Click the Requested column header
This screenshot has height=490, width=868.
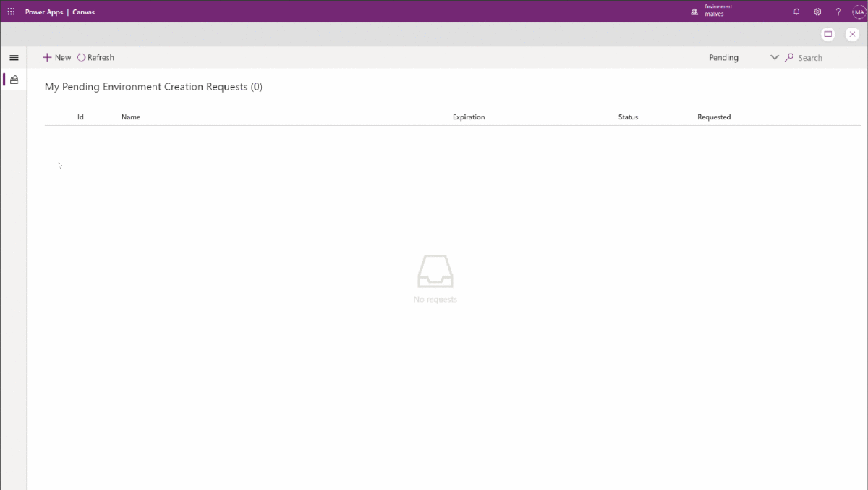pos(714,117)
